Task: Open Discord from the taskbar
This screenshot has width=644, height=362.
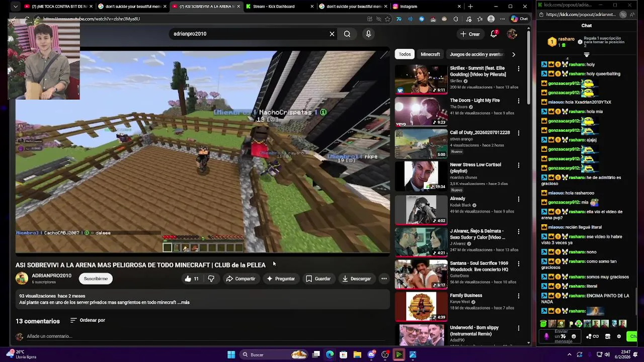Action: tap(371, 354)
